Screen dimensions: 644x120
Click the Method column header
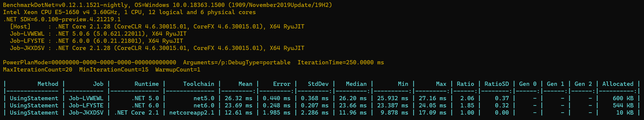48,84
